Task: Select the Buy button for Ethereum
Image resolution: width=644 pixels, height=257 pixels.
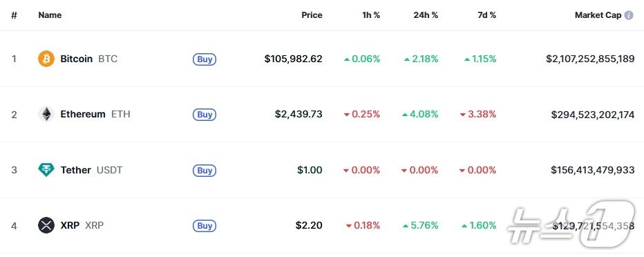Action: coord(205,115)
